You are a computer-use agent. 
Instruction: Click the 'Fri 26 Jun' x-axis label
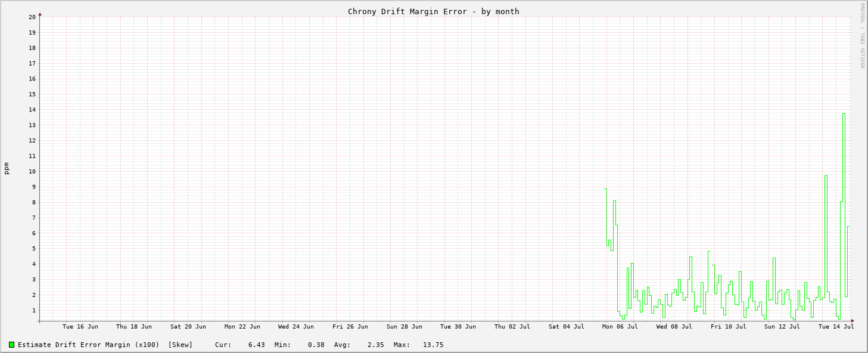coord(350,326)
